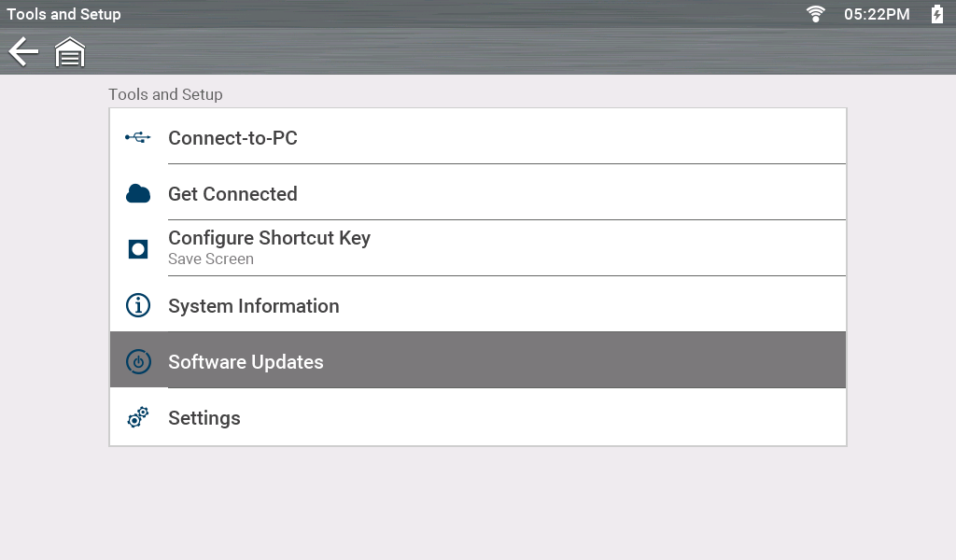Click the USB icon beside Connect-to-PC
The width and height of the screenshot is (956, 560).
(x=137, y=138)
